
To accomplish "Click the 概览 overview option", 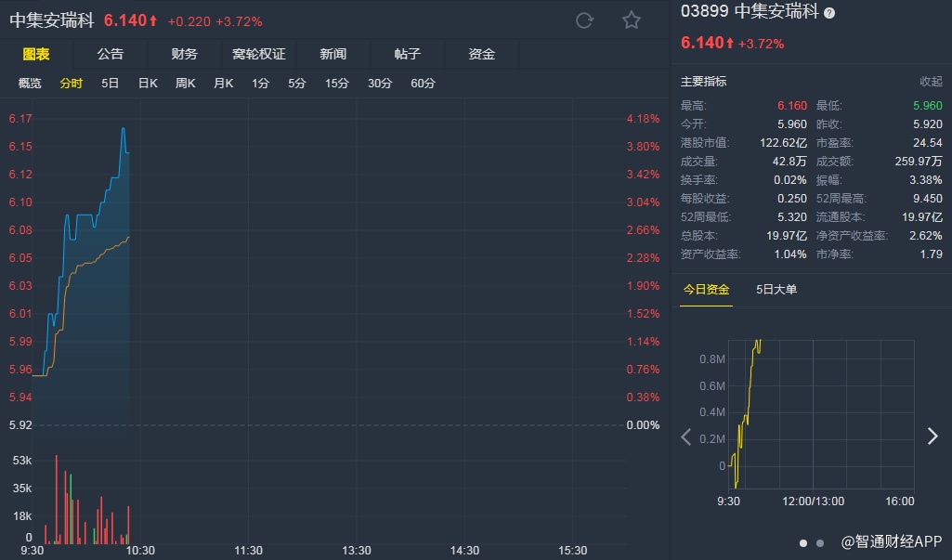I will tap(30, 84).
